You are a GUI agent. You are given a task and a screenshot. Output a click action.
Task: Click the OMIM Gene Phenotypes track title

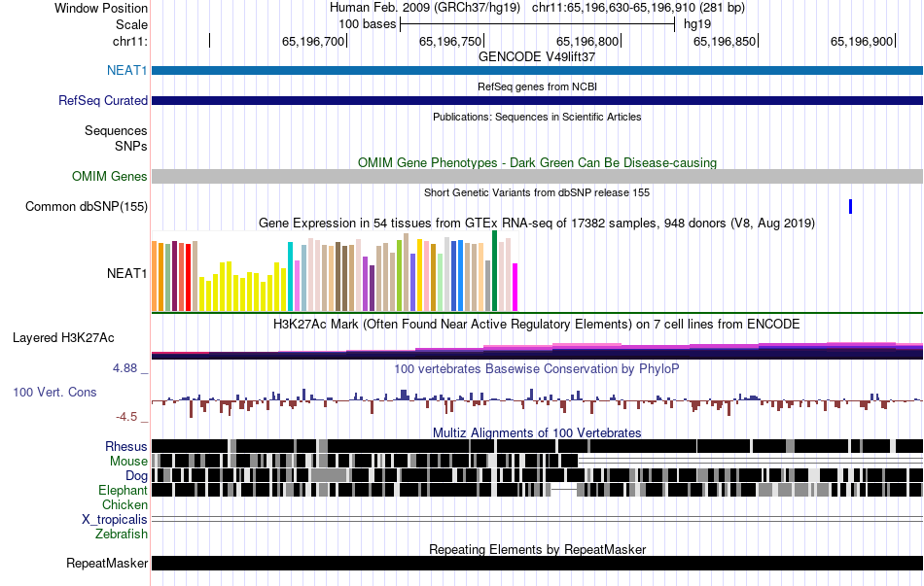click(x=538, y=162)
